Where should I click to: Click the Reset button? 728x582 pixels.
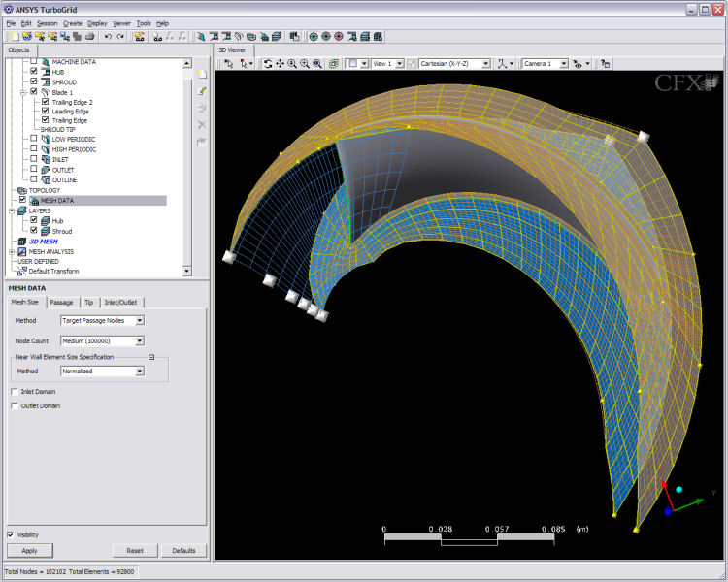click(135, 551)
